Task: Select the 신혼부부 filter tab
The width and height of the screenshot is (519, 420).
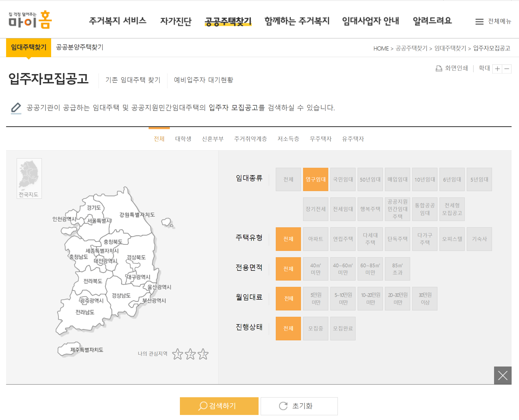Action: tap(212, 139)
